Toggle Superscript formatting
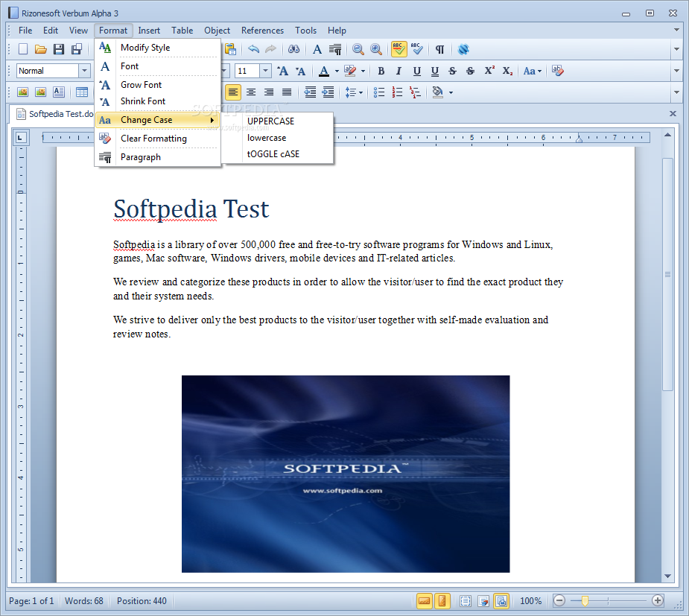This screenshot has height=616, width=689. pos(489,71)
